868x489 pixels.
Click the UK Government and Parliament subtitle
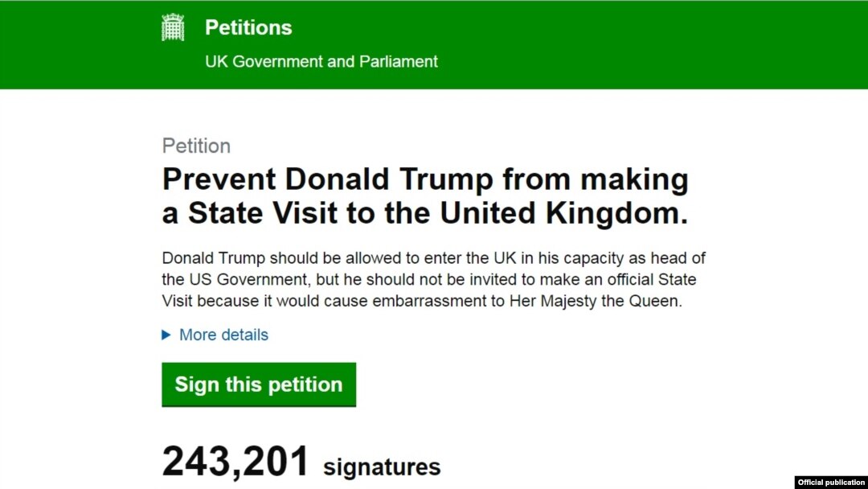[x=321, y=61]
